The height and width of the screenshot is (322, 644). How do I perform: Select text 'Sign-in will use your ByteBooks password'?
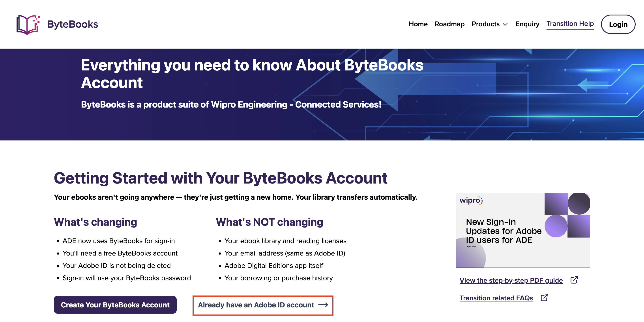(127, 278)
